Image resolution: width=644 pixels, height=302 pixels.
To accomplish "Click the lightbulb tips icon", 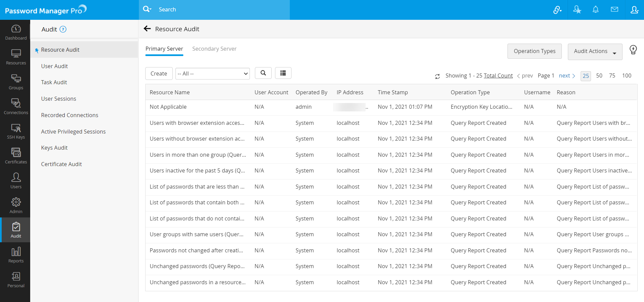I will pyautogui.click(x=633, y=50).
